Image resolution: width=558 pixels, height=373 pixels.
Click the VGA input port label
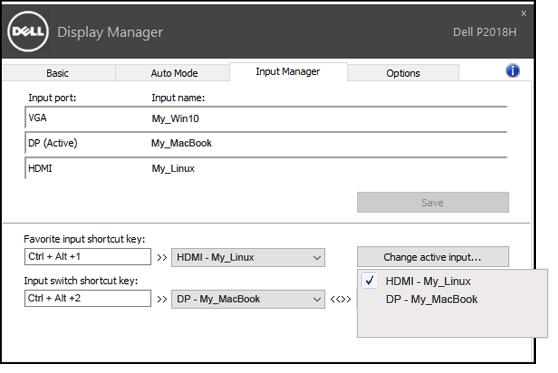pos(37,118)
